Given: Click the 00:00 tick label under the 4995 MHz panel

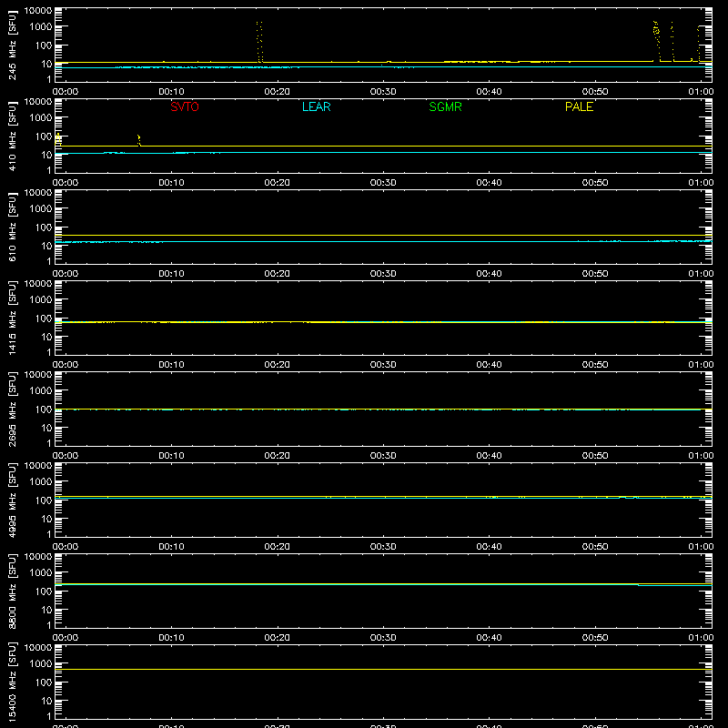Looking at the screenshot, I should click(x=66, y=547).
